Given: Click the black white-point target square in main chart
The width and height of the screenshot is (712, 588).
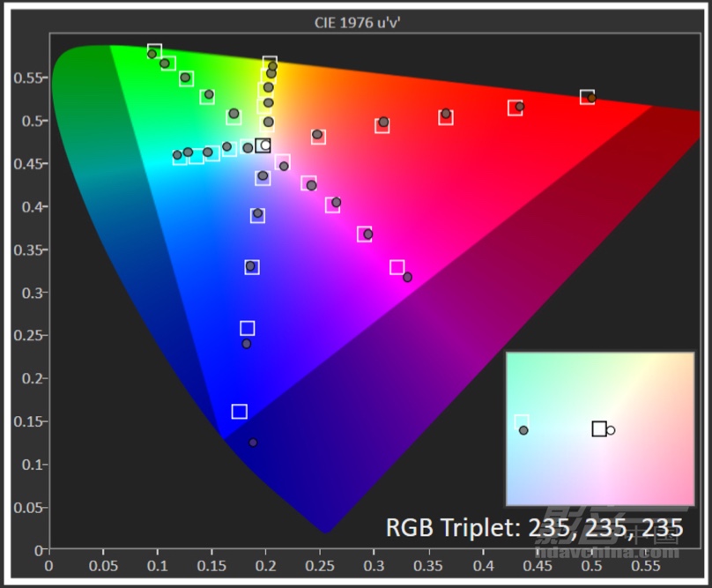Looking at the screenshot, I should tap(262, 145).
